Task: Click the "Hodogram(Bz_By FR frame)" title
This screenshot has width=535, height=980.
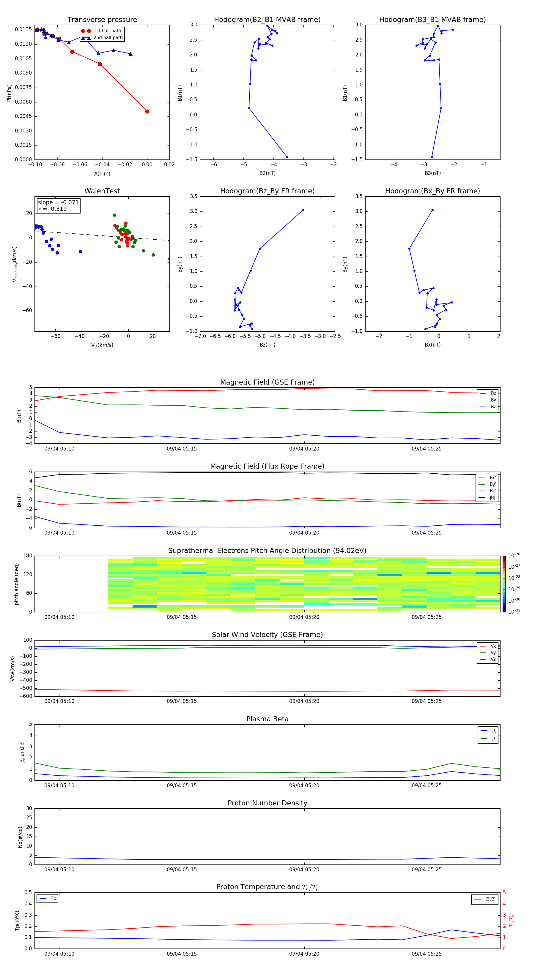Action: pos(267,191)
